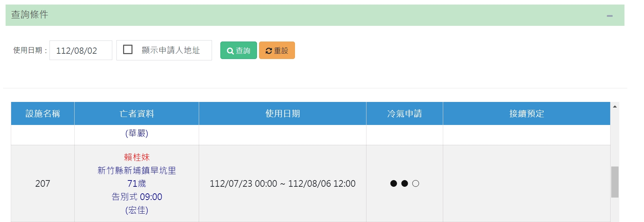Enable the 顯示申請人地址 checkbox

pyautogui.click(x=128, y=50)
